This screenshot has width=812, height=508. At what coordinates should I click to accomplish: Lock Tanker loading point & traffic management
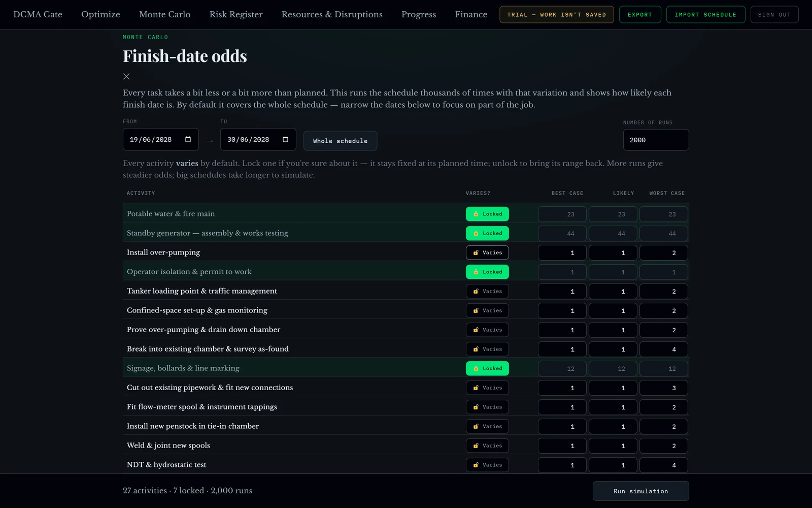487,291
